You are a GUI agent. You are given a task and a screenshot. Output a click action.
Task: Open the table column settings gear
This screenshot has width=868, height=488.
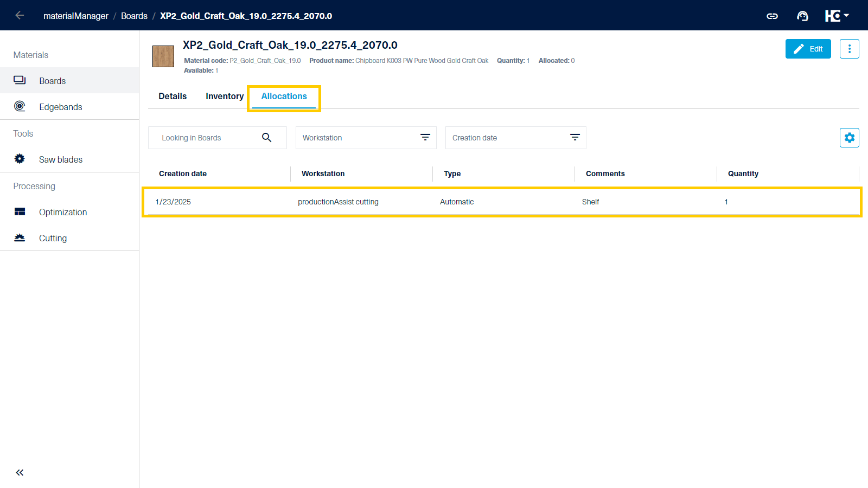point(849,137)
